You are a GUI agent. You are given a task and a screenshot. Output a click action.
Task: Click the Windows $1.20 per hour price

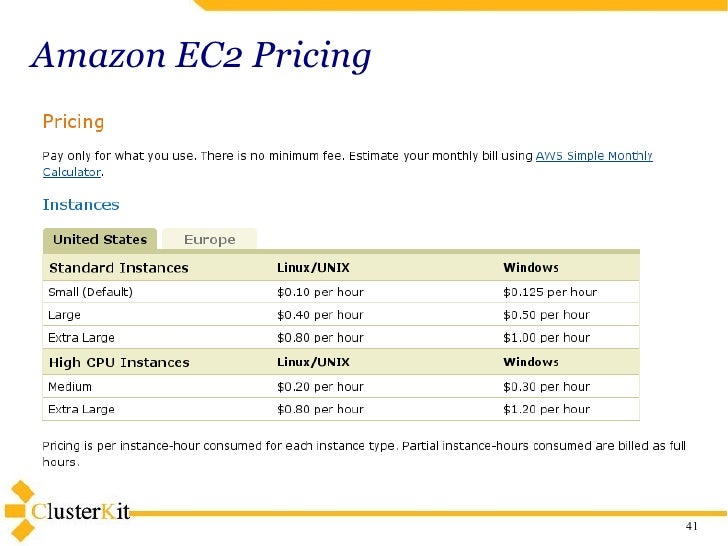(546, 409)
